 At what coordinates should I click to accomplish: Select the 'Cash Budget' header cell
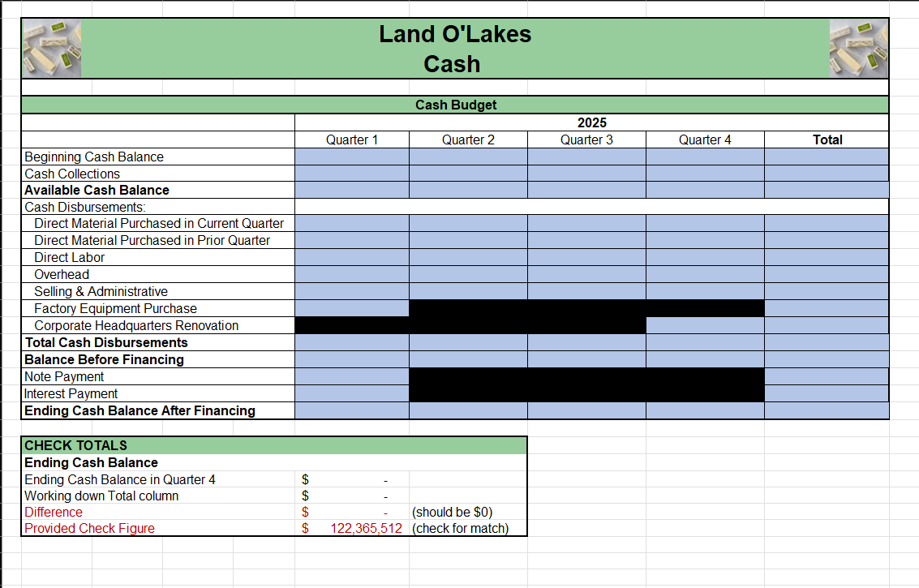455,105
